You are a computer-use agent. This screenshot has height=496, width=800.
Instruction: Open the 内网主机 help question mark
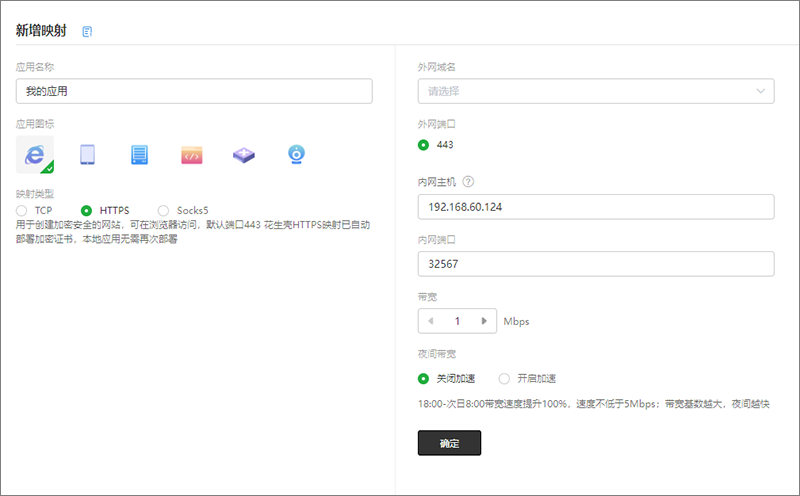tap(468, 182)
